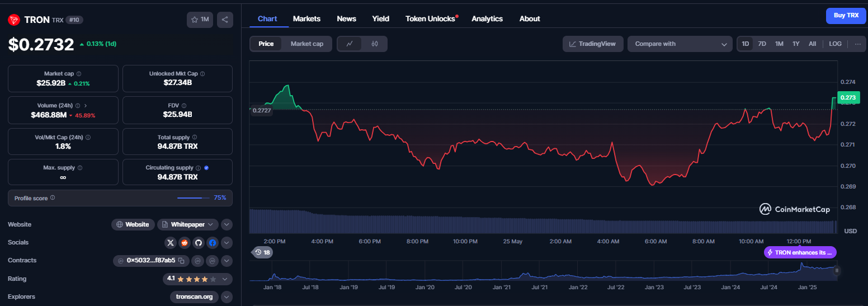Switch to the About tab

click(530, 18)
